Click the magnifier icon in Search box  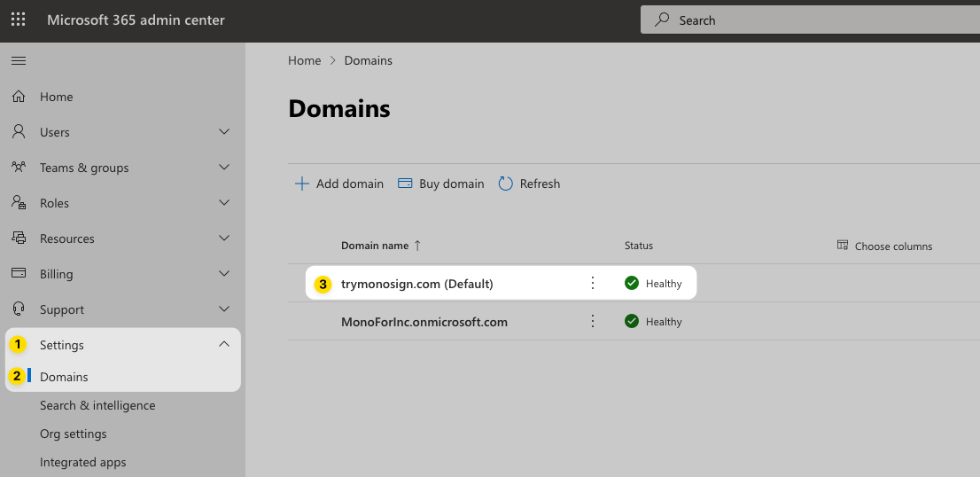coord(661,20)
